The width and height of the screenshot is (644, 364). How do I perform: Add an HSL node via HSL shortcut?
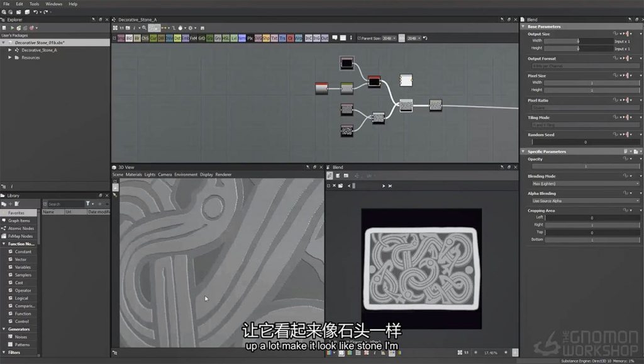tap(226, 38)
